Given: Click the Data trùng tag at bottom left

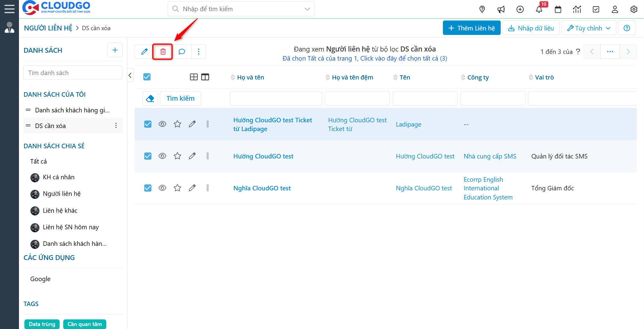Looking at the screenshot, I should [x=42, y=324].
